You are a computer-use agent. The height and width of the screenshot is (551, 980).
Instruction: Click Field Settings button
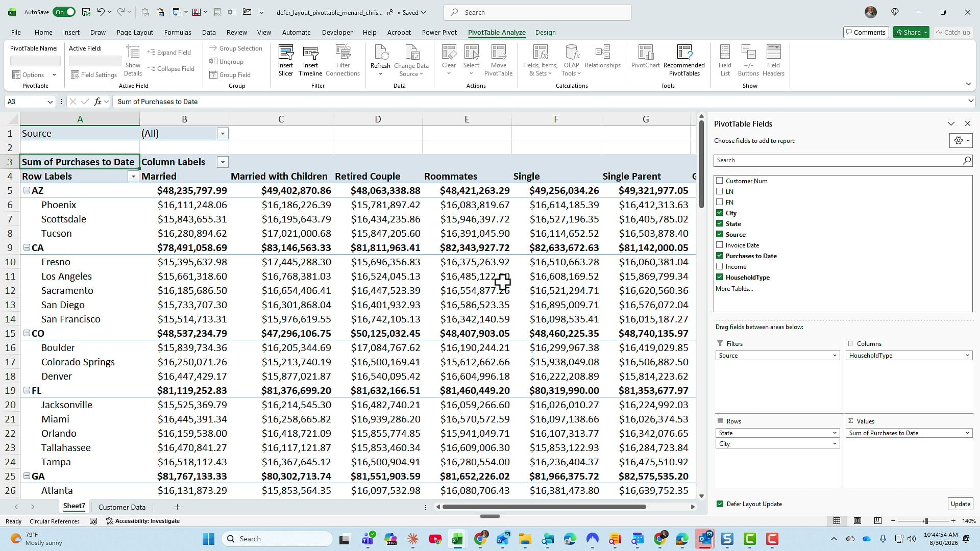[x=94, y=74]
